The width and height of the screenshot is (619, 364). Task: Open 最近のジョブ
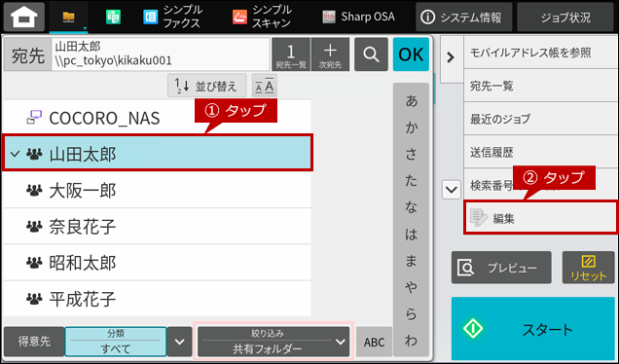tap(540, 119)
